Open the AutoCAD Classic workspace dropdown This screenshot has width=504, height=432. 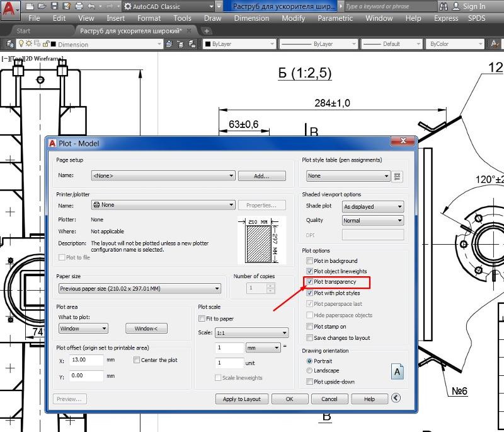coord(169,6)
